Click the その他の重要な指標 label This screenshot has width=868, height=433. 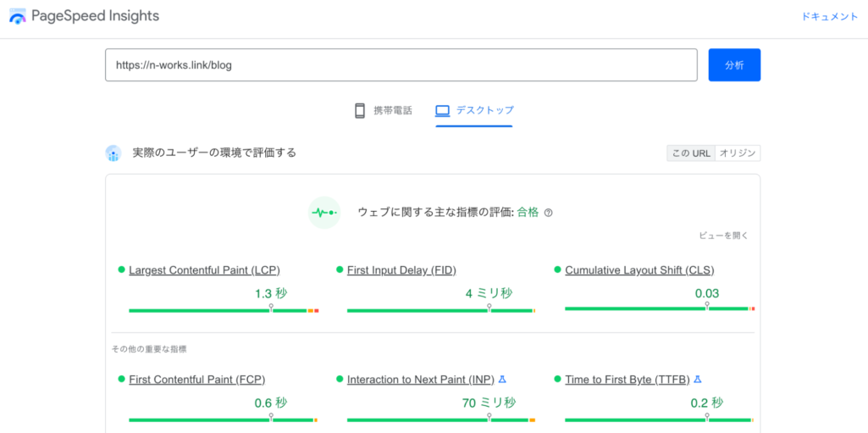(149, 349)
